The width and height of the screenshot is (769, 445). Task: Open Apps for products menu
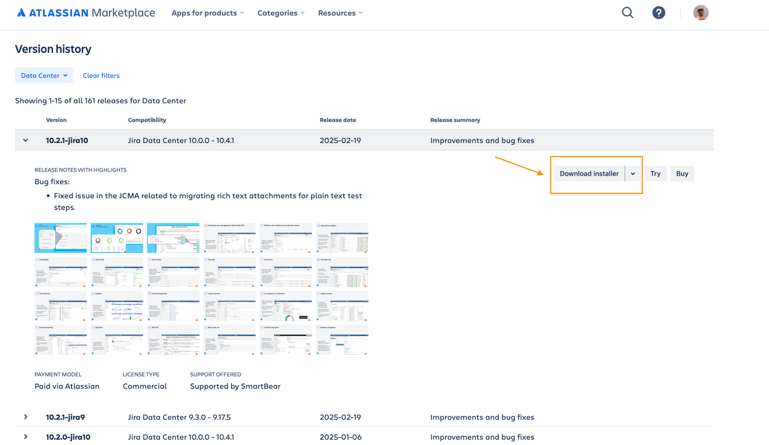pyautogui.click(x=207, y=13)
